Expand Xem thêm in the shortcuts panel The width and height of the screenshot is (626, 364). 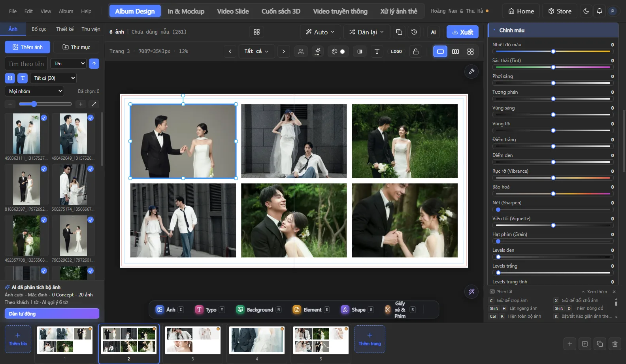tap(594, 292)
